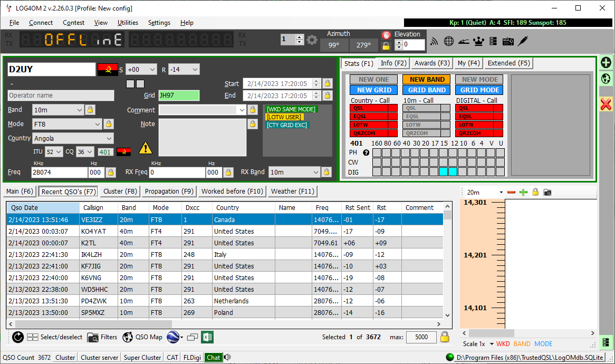The height and width of the screenshot is (364, 615).
Task: Click the Callsign input field D2UY
Action: click(51, 70)
